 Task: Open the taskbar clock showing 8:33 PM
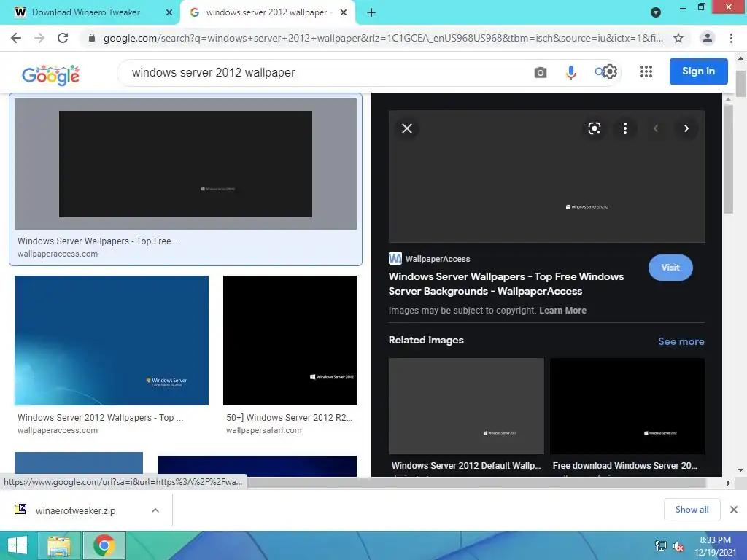tap(715, 546)
